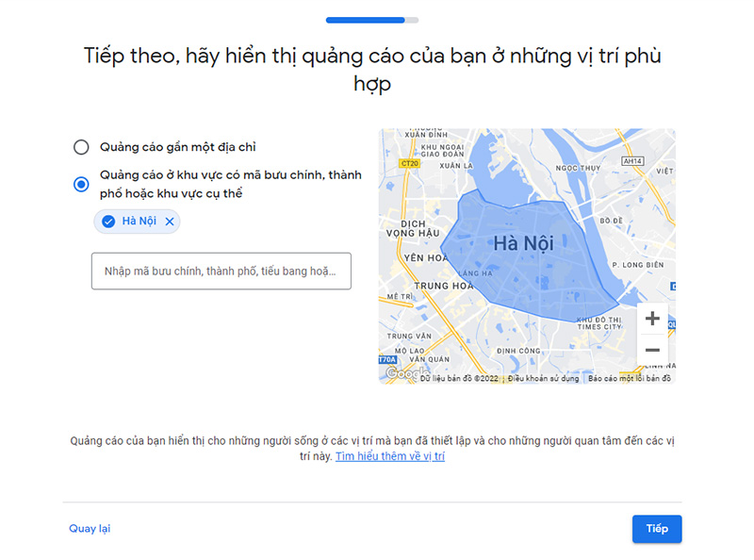Go back with 'Quay lại' link
The height and width of the screenshot is (560, 754).
click(x=90, y=528)
